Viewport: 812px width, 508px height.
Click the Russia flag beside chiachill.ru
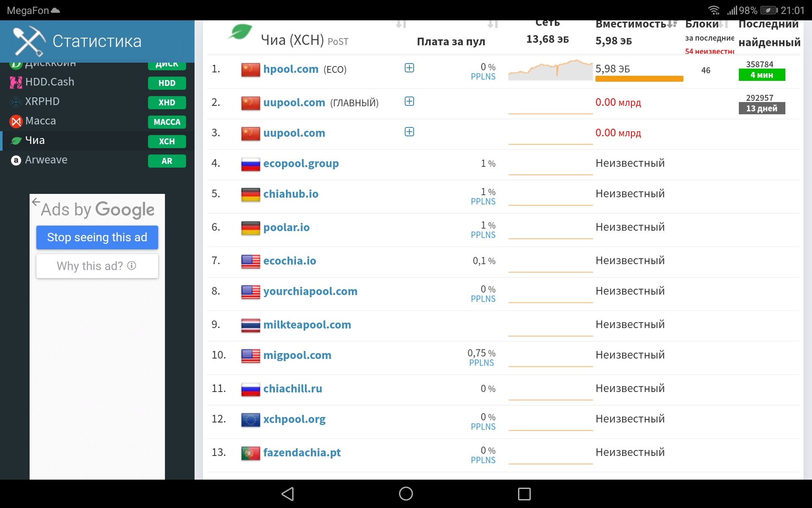pos(250,389)
